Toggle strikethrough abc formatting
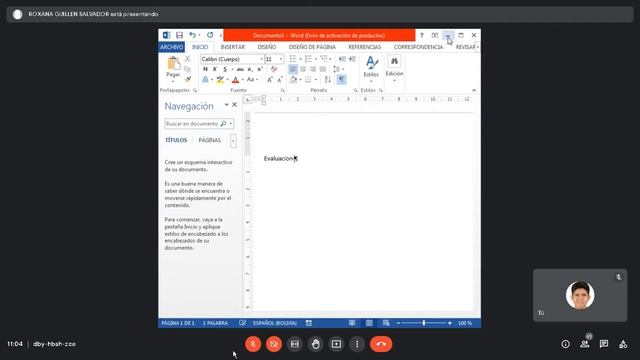Viewport: 640px width, 360px height. (x=240, y=69)
